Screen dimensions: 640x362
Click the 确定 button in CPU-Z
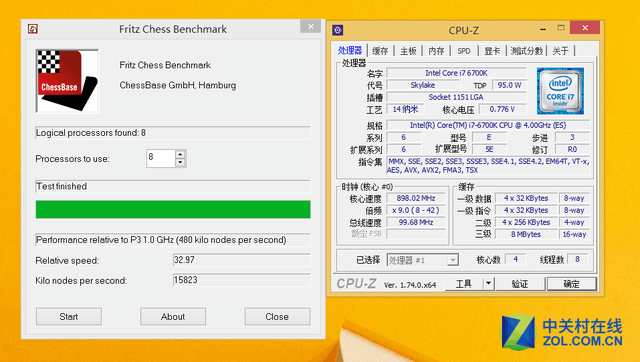[x=571, y=284]
